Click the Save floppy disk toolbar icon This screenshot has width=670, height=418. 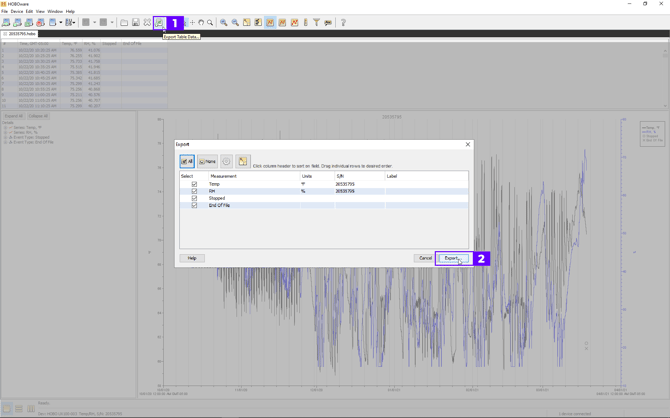(136, 22)
